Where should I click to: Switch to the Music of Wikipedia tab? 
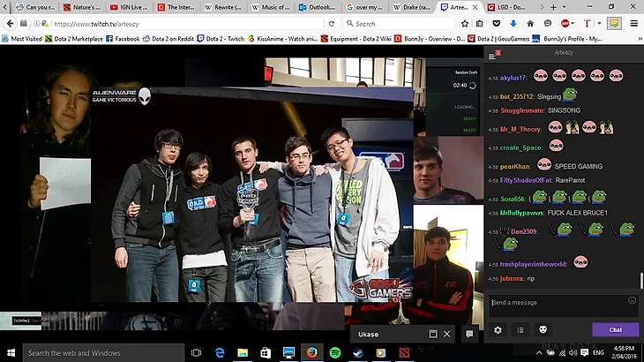click(270, 7)
